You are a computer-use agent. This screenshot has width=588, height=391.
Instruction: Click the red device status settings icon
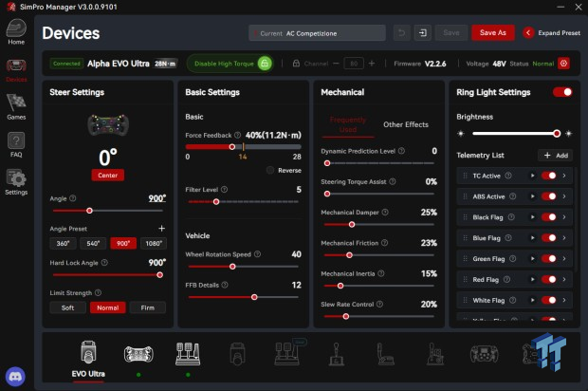tap(563, 64)
